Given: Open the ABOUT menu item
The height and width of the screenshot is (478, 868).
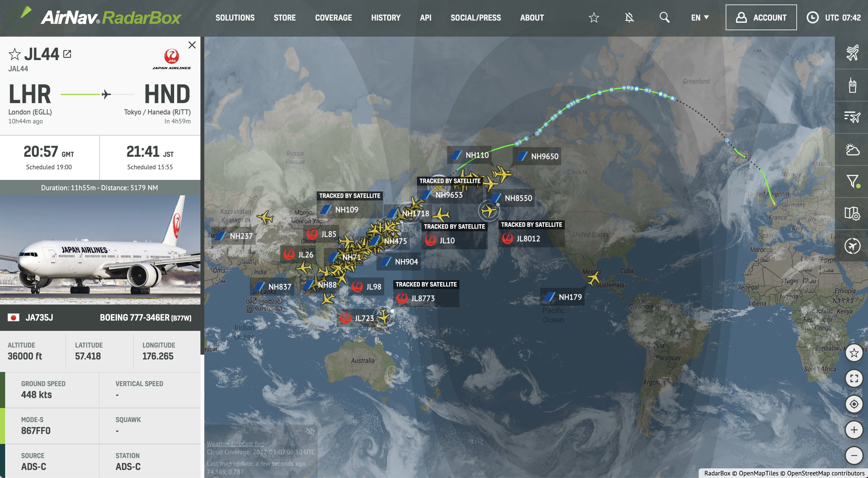Looking at the screenshot, I should click(532, 18).
